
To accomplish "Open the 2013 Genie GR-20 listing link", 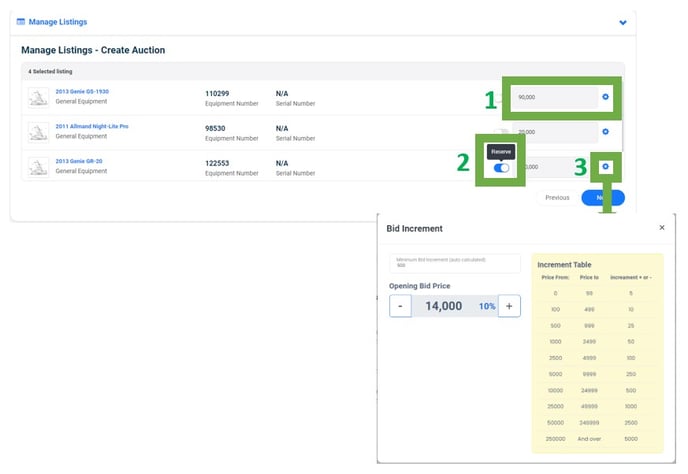I will (x=81, y=161).
